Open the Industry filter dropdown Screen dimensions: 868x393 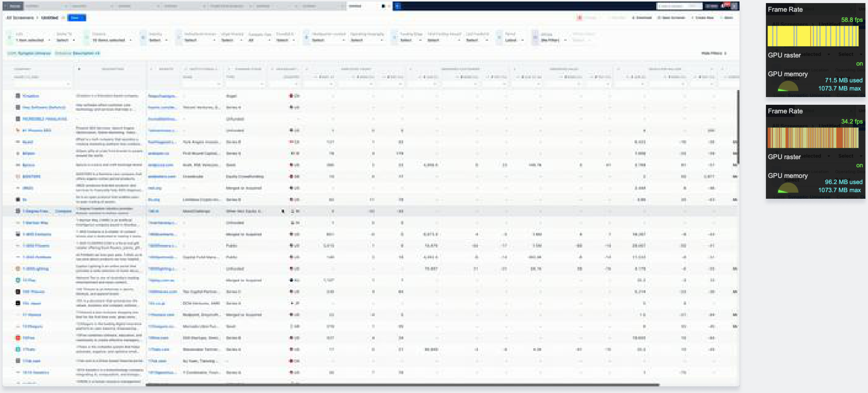click(157, 40)
